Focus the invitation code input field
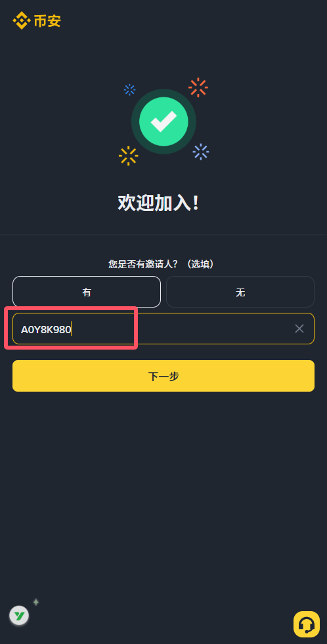The height and width of the screenshot is (644, 327). click(163, 329)
